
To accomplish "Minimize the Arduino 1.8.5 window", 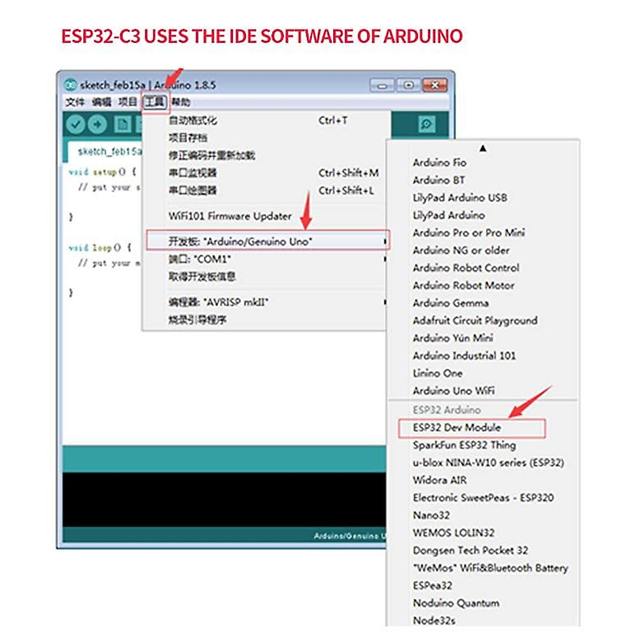I will tap(382, 85).
